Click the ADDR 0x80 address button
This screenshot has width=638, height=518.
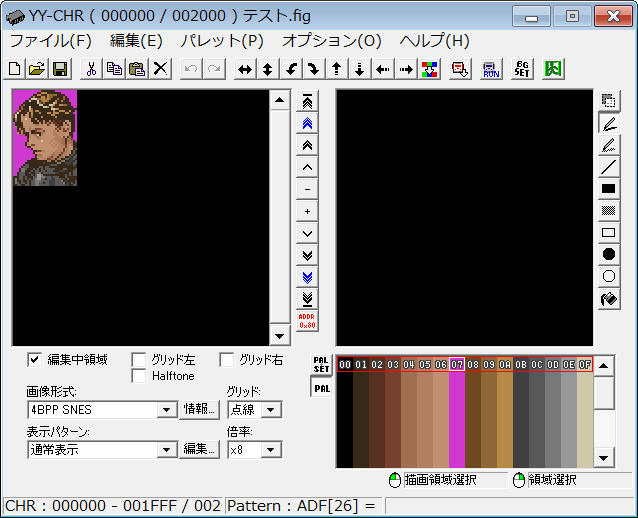307,321
